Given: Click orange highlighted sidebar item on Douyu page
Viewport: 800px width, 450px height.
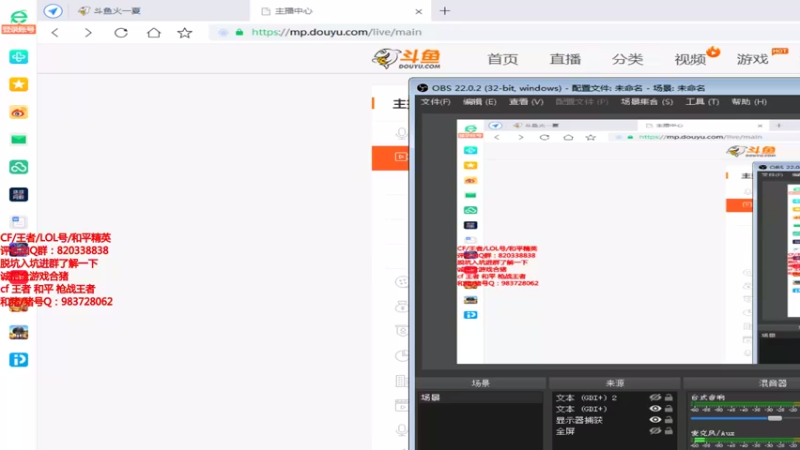Looking at the screenshot, I should [x=390, y=158].
